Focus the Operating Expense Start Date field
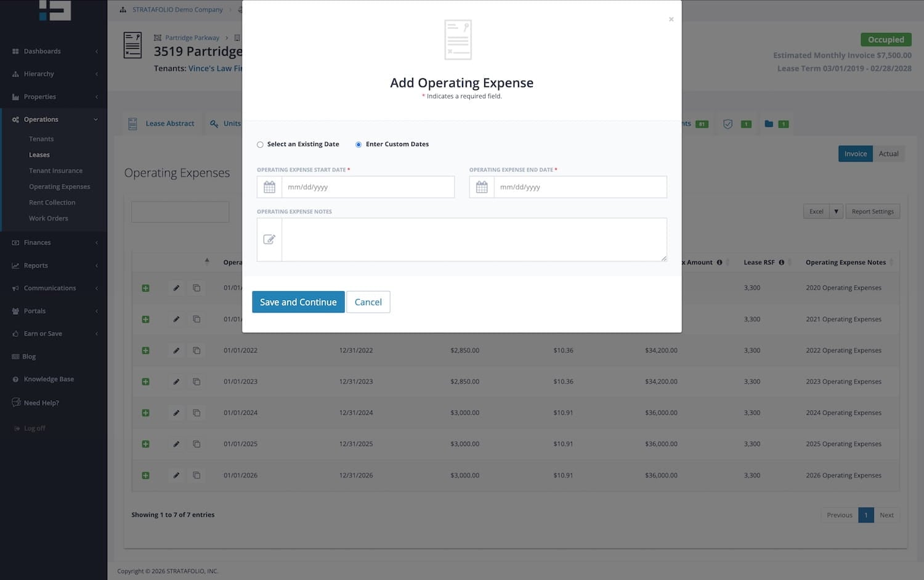Image resolution: width=924 pixels, height=580 pixels. (x=367, y=187)
